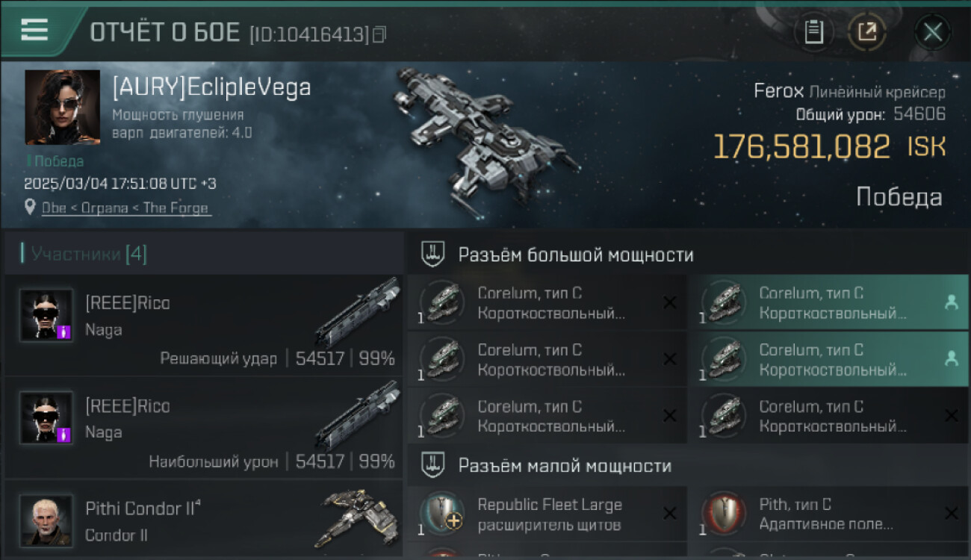Viewport: 971px width, 560px height.
Task: Click the share export icon
Action: pos(867,32)
